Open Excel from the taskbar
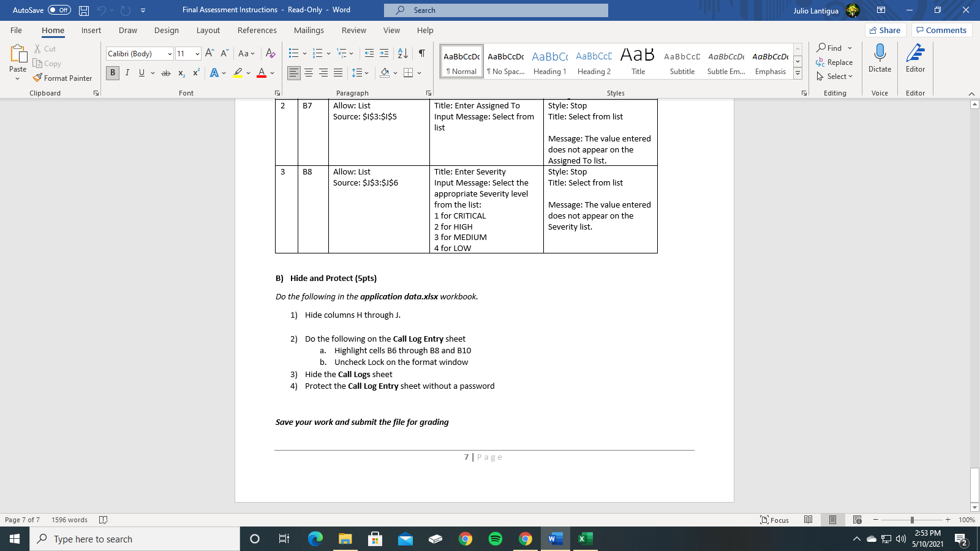980x551 pixels. (x=584, y=539)
